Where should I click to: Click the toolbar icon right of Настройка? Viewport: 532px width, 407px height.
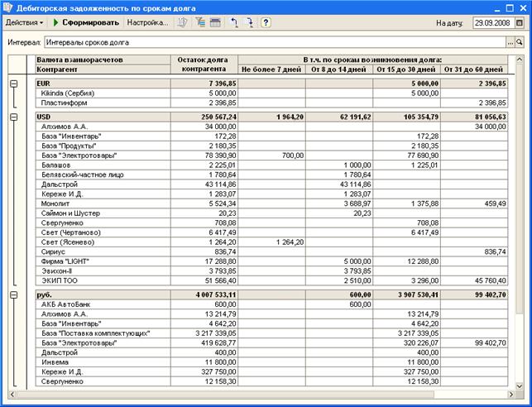pyautogui.click(x=183, y=22)
